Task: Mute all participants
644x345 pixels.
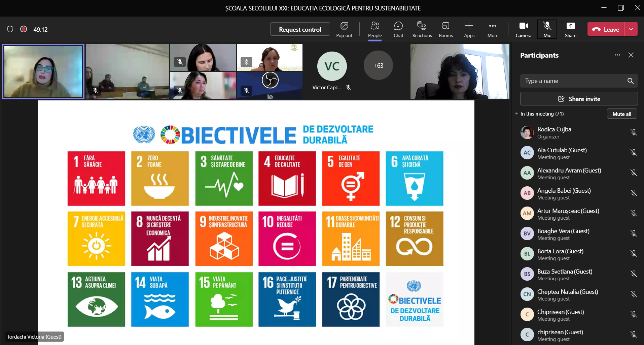Action: (x=622, y=114)
